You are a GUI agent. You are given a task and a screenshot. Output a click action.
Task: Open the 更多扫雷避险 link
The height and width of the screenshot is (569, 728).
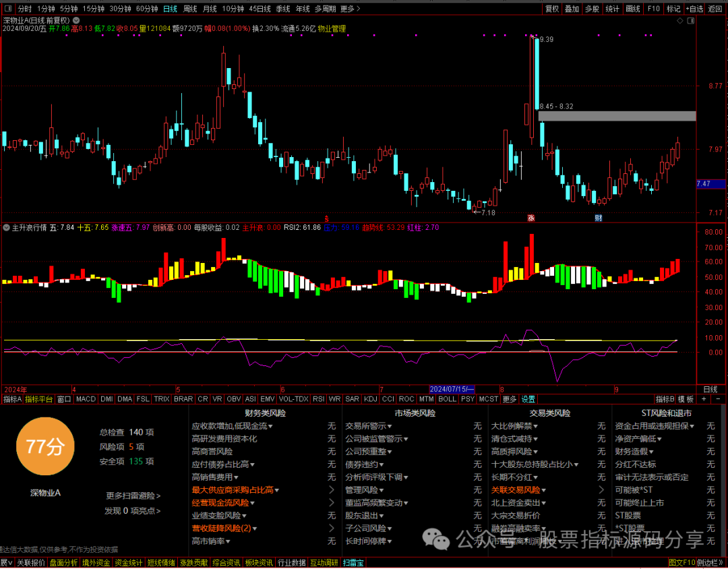pos(133,496)
